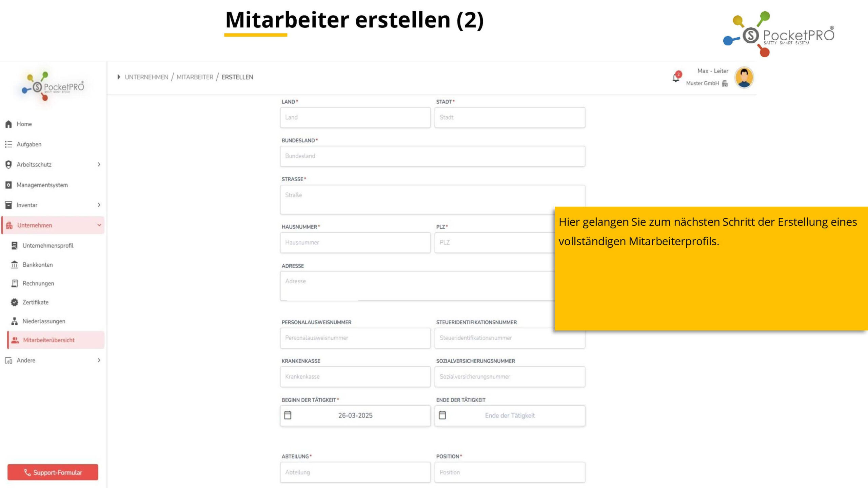Click the date 26-03-2025
Image resolution: width=868 pixels, height=488 pixels.
355,416
